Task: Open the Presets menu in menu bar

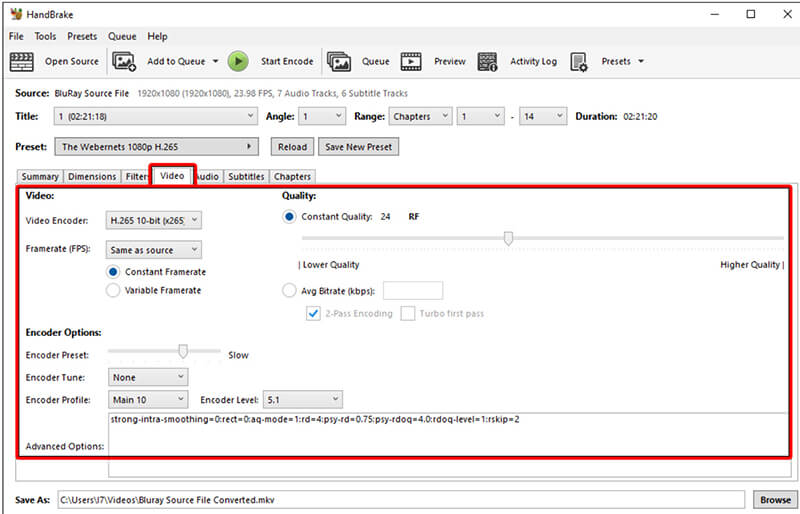Action: 82,36
